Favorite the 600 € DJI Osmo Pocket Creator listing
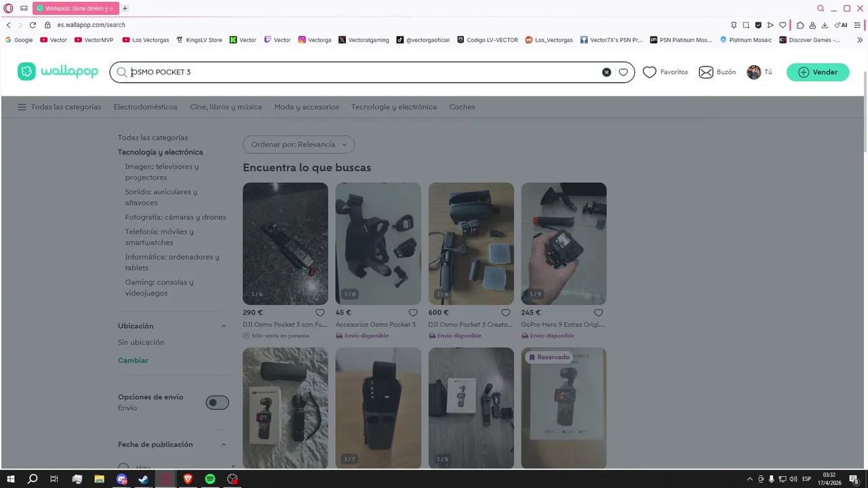 click(506, 312)
